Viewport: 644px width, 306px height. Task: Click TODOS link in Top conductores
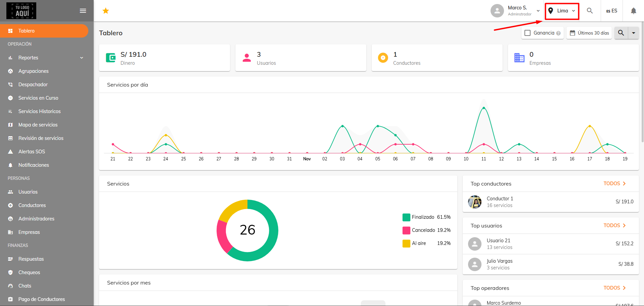[x=615, y=184]
